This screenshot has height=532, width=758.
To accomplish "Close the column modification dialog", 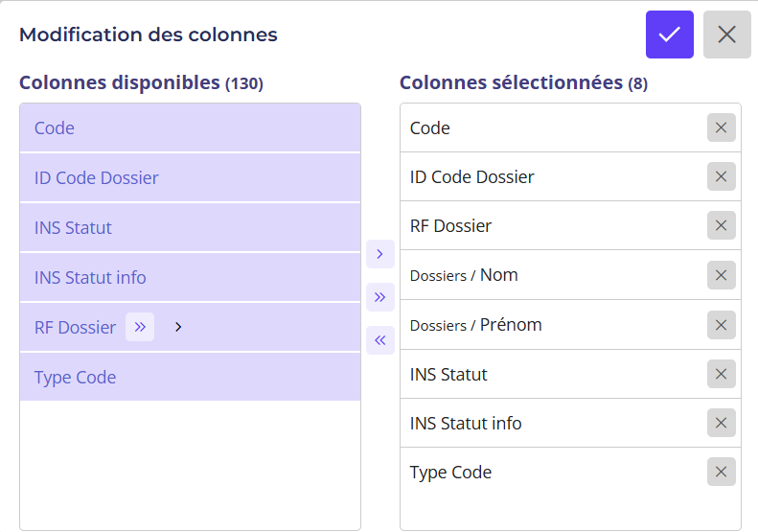I will click(x=726, y=35).
